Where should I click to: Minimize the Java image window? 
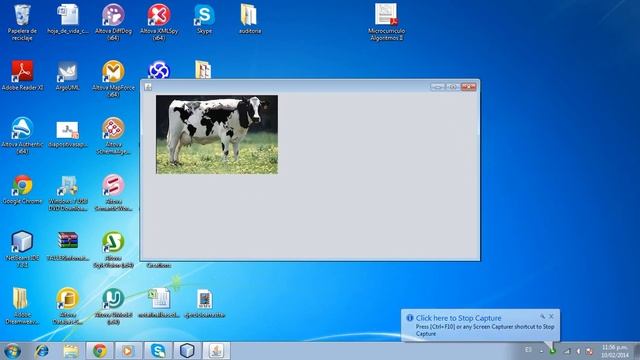click(438, 87)
